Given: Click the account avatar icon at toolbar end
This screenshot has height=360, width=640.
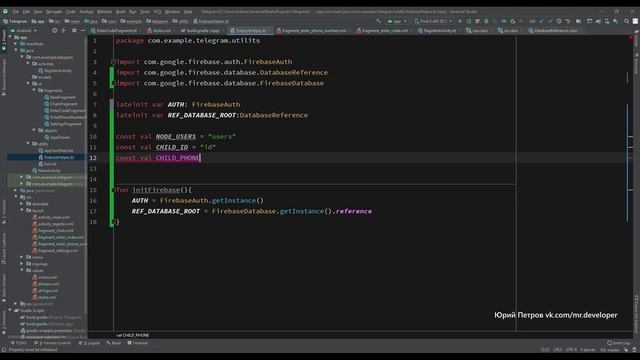Looking at the screenshot, I should (x=635, y=21).
